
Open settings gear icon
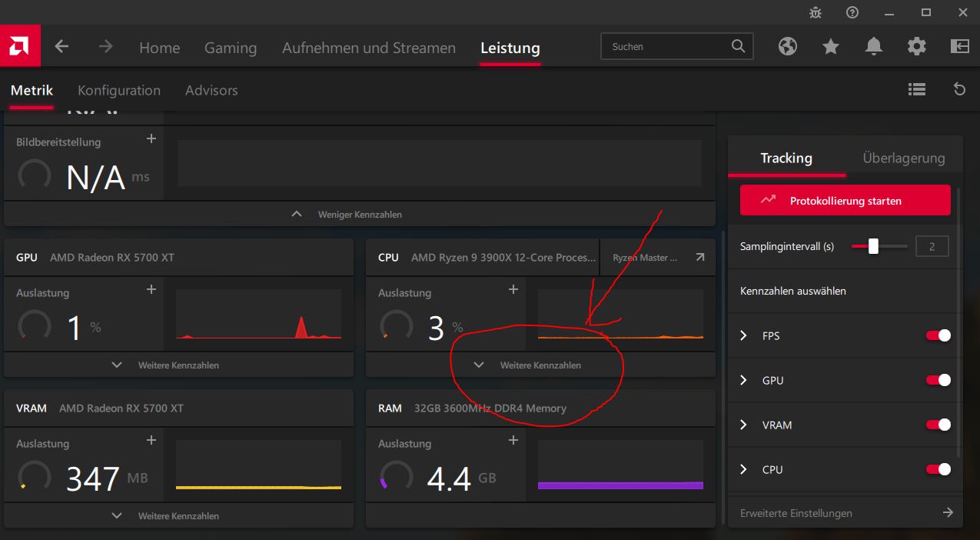pos(917,47)
